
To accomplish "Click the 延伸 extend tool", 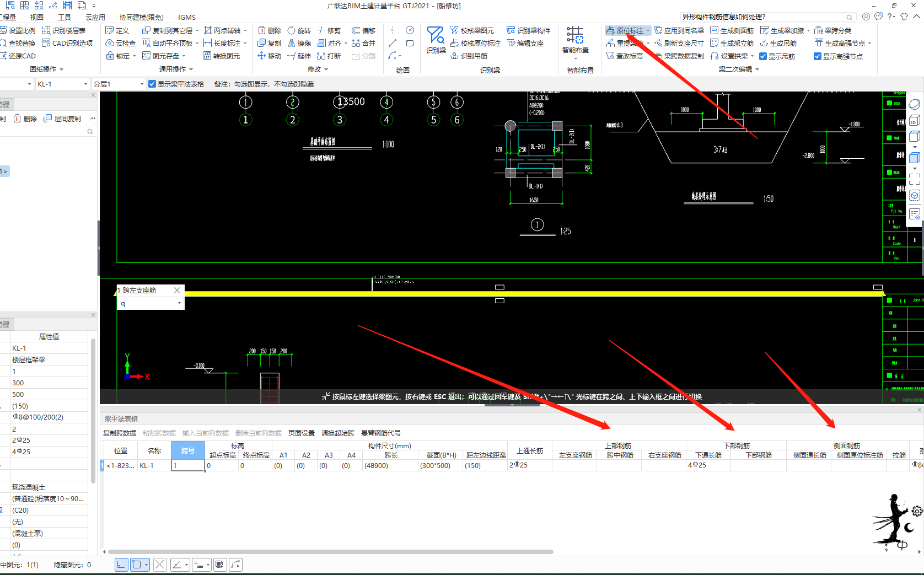I will pyautogui.click(x=299, y=56).
